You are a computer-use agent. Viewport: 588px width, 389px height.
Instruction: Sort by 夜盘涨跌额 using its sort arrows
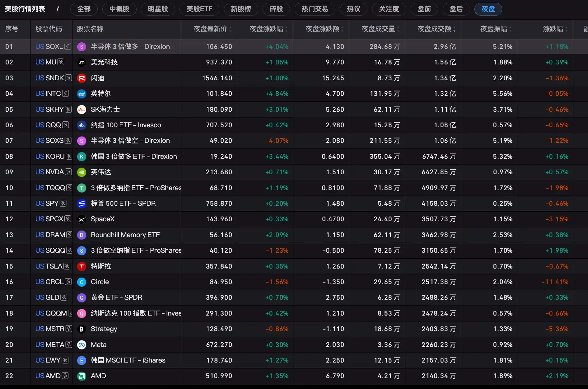tap(343, 29)
